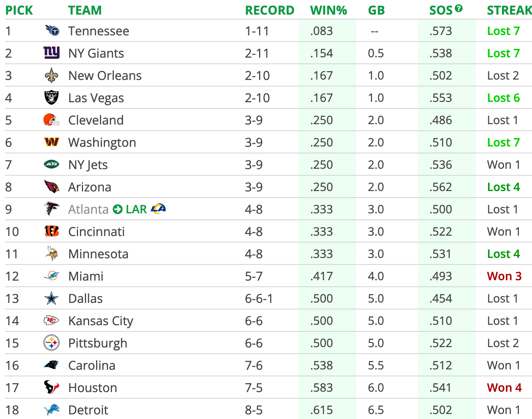Sort table by RECORD column header
Viewport: 532px width, 419px height.
coord(269,10)
